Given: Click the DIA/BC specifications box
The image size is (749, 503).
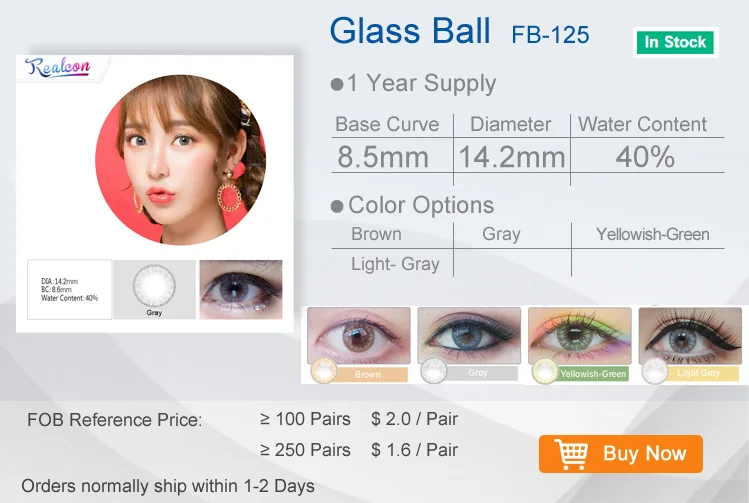Looking at the screenshot, I should click(69, 289).
